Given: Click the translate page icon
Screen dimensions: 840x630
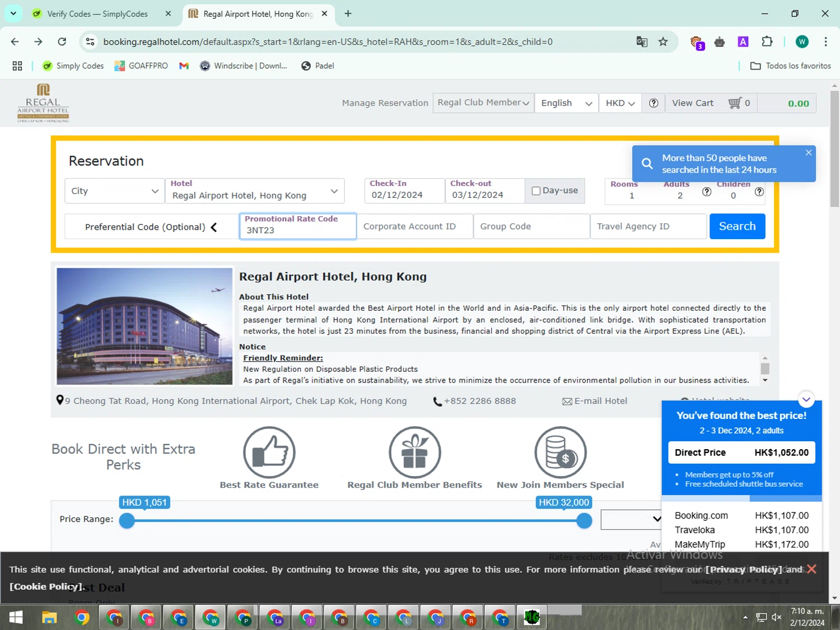Looking at the screenshot, I should (x=642, y=41).
